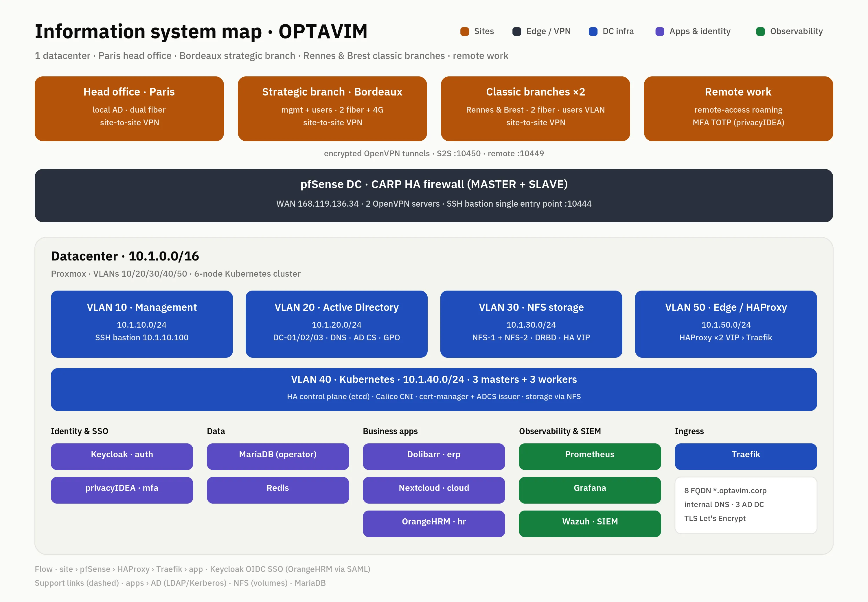Click the privacyIDEA · mfa chip
This screenshot has width=868, height=602.
tap(122, 490)
